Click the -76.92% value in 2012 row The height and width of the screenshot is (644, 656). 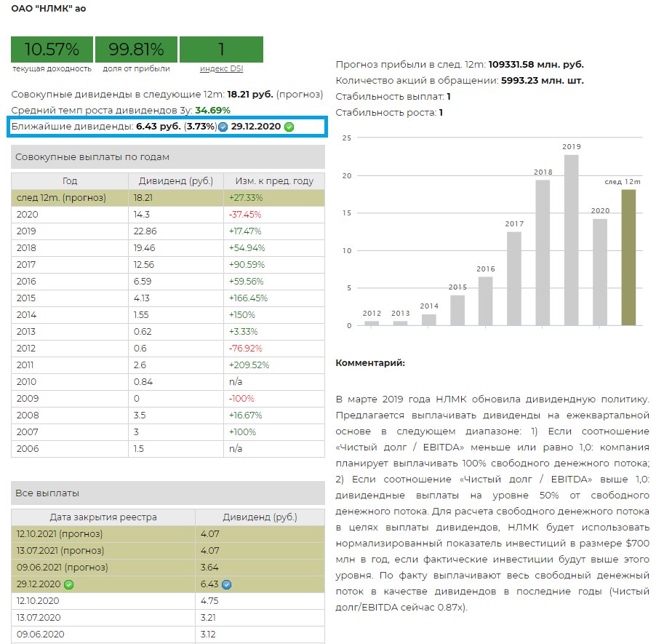245,349
